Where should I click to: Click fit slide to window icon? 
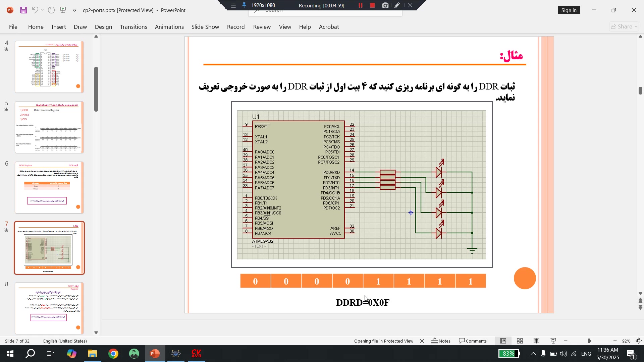coord(639,341)
